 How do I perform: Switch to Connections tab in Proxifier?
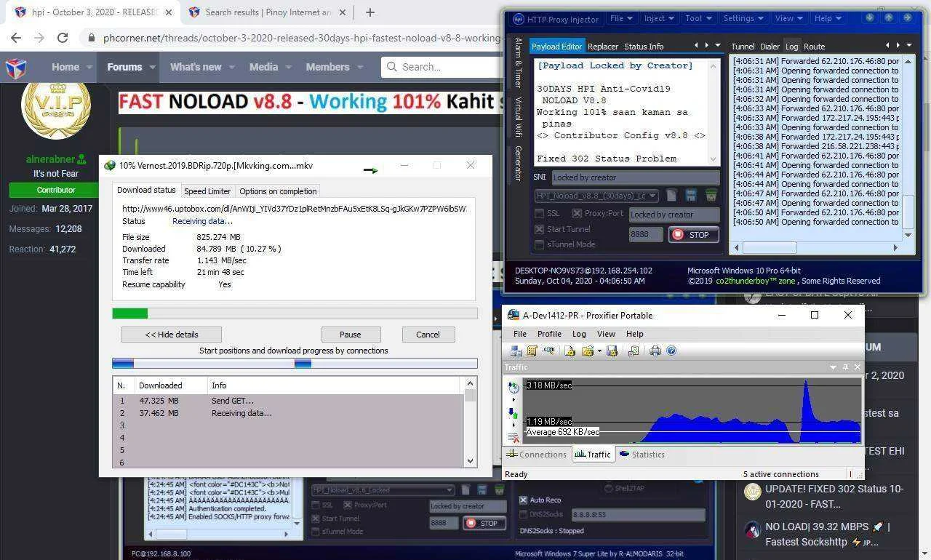[x=537, y=455]
